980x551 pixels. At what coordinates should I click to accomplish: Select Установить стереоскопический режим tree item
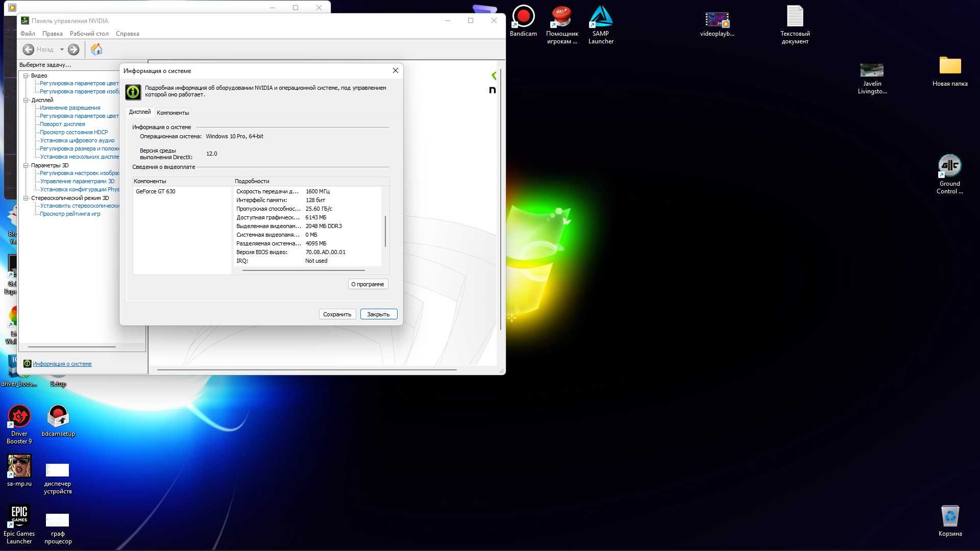coord(79,206)
